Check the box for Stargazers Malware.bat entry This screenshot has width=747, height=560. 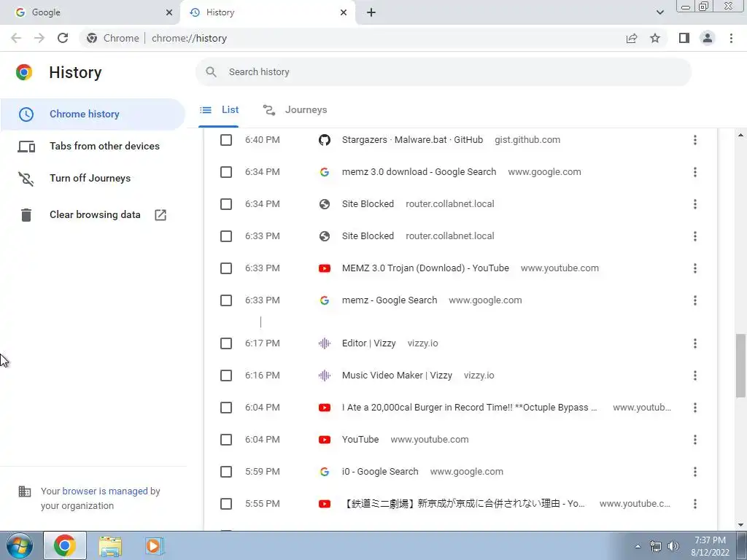click(x=226, y=140)
